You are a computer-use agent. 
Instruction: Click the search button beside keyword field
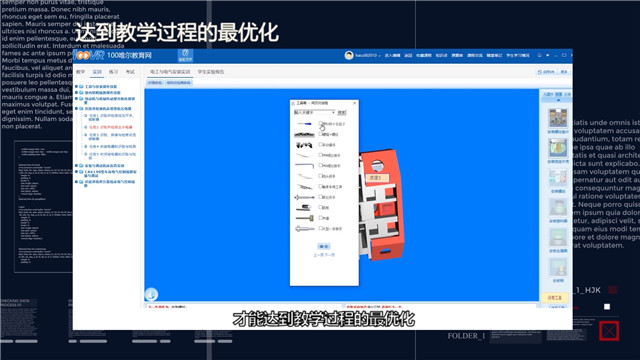[x=342, y=112]
